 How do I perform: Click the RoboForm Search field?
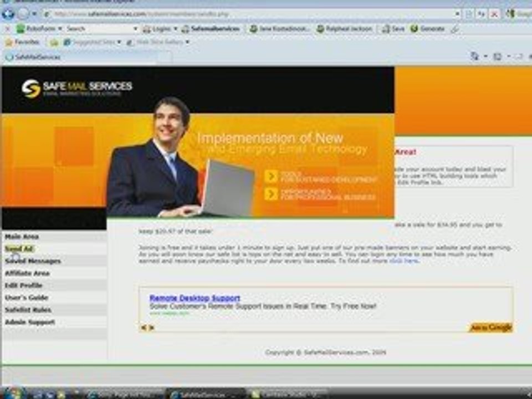pyautogui.click(x=99, y=29)
